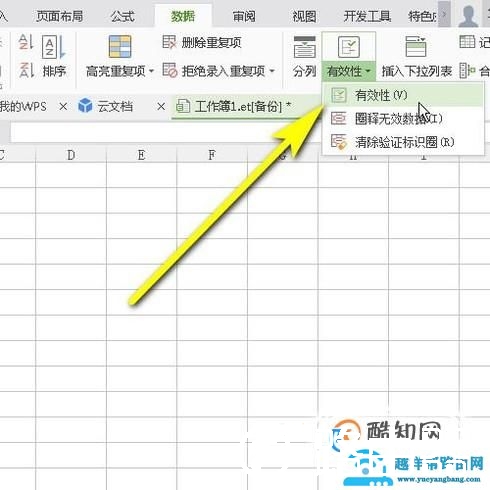The image size is (490, 490).
Task: Click 拒绝录入重复项 button
Action: (x=214, y=71)
